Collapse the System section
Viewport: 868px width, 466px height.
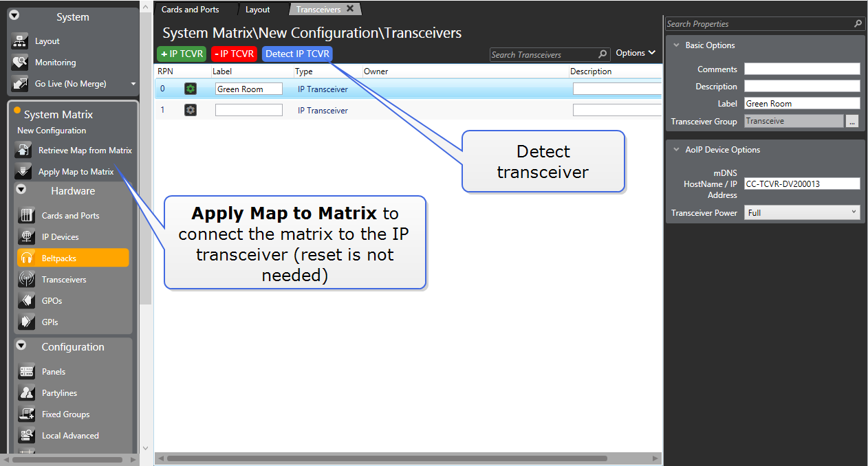pyautogui.click(x=14, y=16)
